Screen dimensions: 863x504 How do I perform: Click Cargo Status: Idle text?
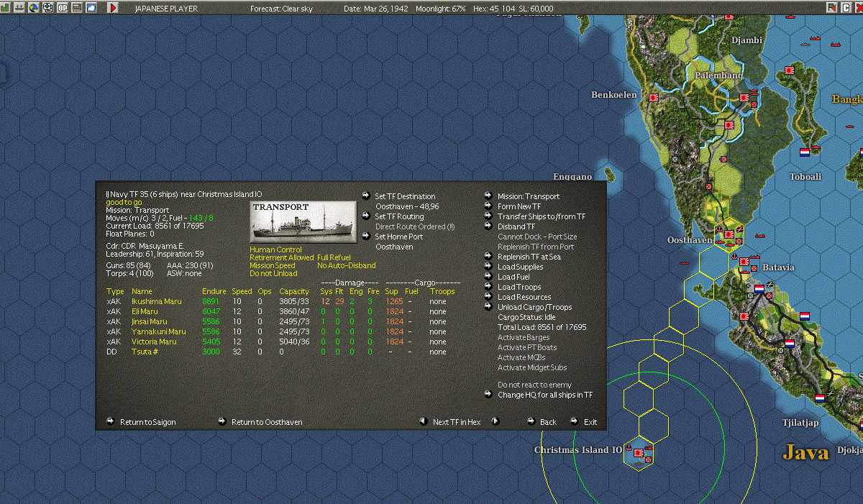[x=526, y=317]
